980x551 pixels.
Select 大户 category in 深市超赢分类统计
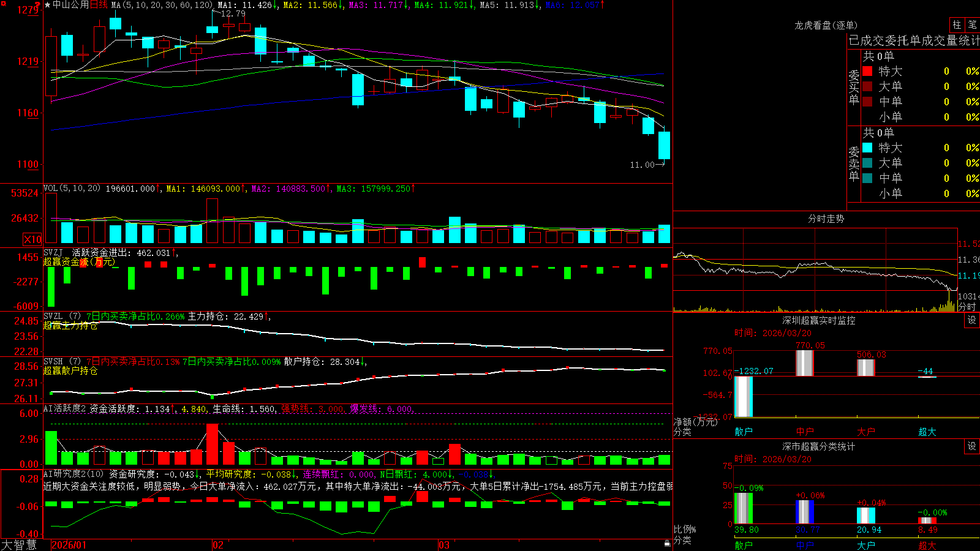866,545
